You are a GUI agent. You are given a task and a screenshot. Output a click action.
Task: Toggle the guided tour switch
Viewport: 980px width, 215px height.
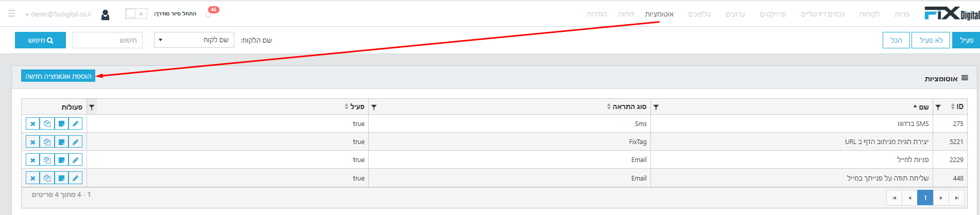click(136, 14)
